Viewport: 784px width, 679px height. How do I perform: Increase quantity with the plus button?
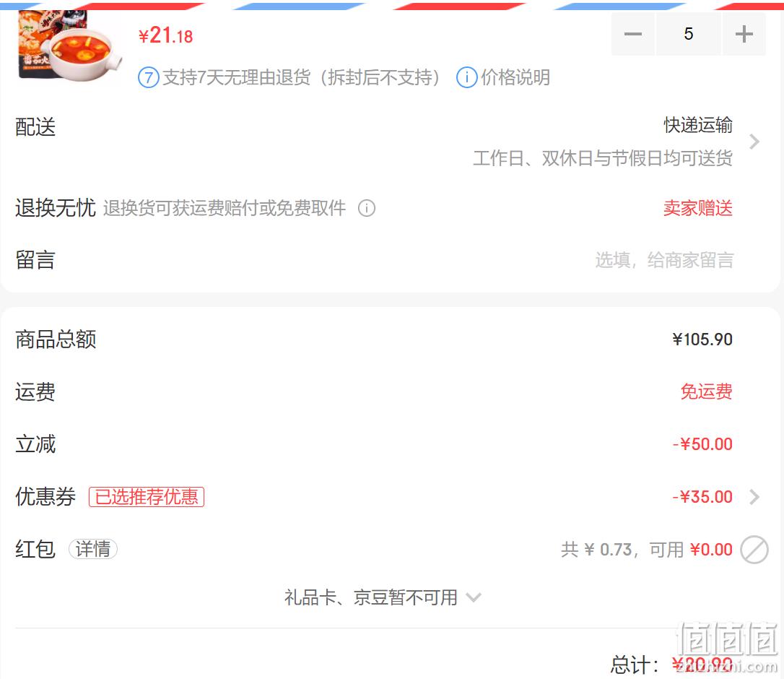[x=744, y=34]
